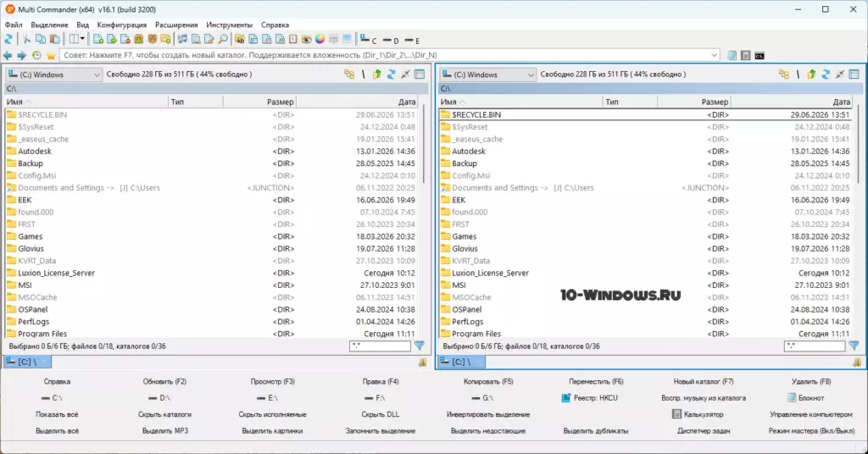Open the Выделение menu
The image size is (868, 454).
click(49, 25)
